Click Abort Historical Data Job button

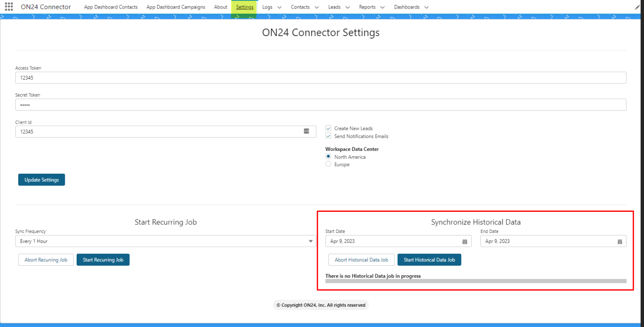pos(361,260)
